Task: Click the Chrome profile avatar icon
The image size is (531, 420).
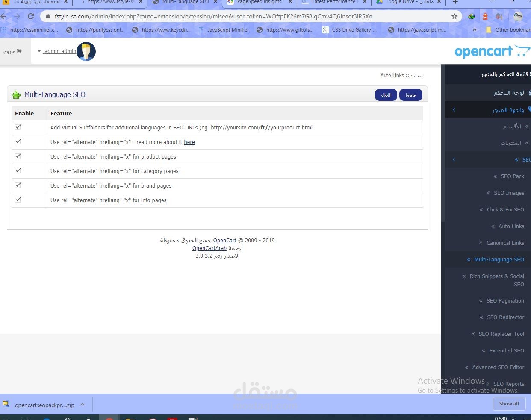Action: pyautogui.click(x=518, y=16)
